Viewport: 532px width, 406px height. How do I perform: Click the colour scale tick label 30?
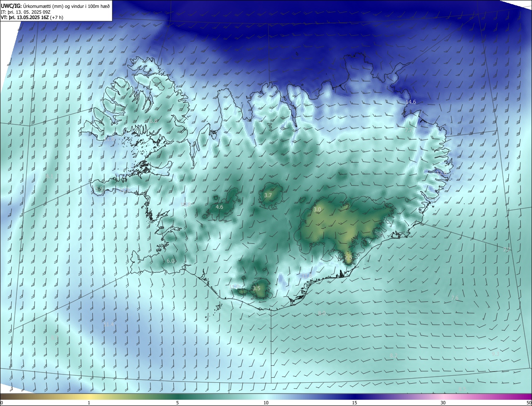[x=443, y=403]
